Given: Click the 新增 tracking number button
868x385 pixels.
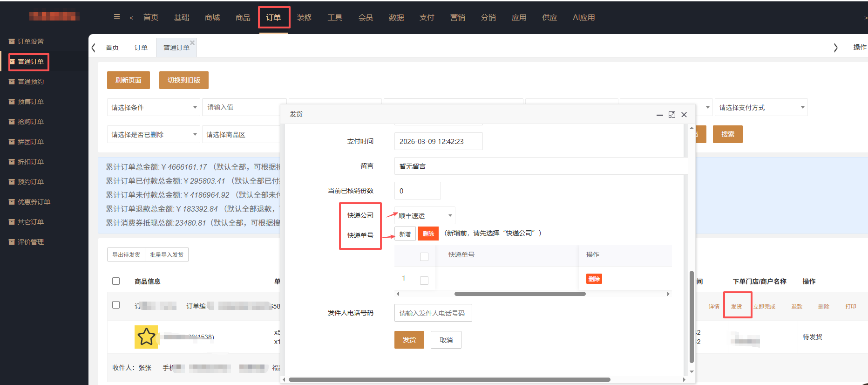Looking at the screenshot, I should (405, 234).
